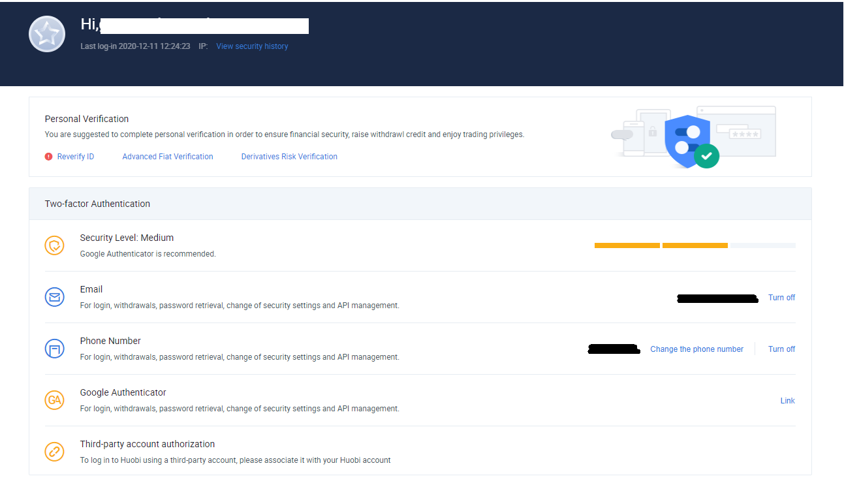This screenshot has width=844, height=504.
Task: Click the star profile avatar icon
Action: [47, 34]
